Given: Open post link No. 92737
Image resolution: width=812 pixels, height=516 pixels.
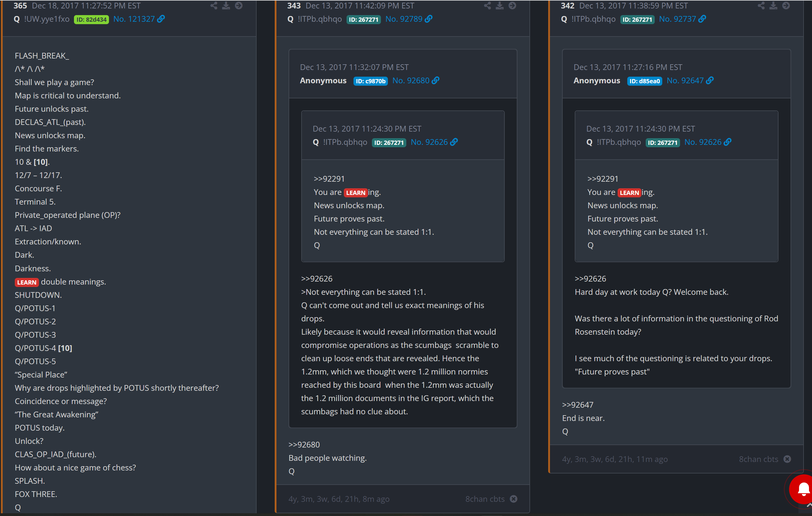Looking at the screenshot, I should [x=677, y=19].
